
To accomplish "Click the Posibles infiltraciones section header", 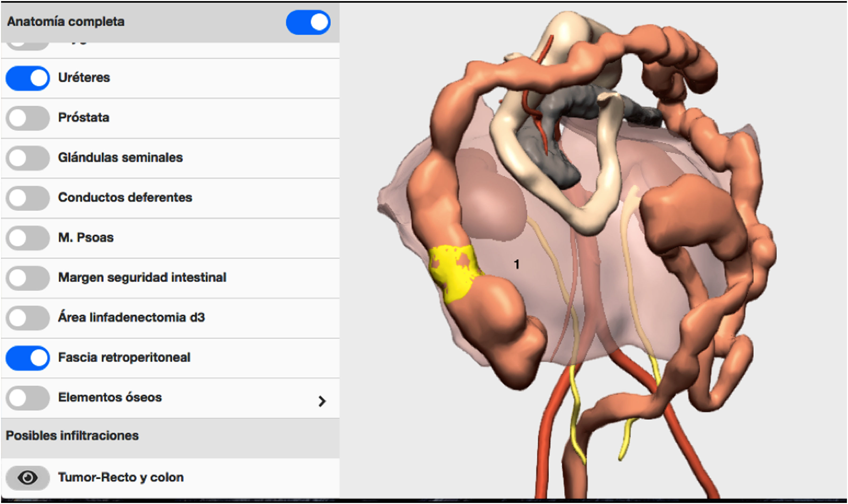I will pos(72,435).
